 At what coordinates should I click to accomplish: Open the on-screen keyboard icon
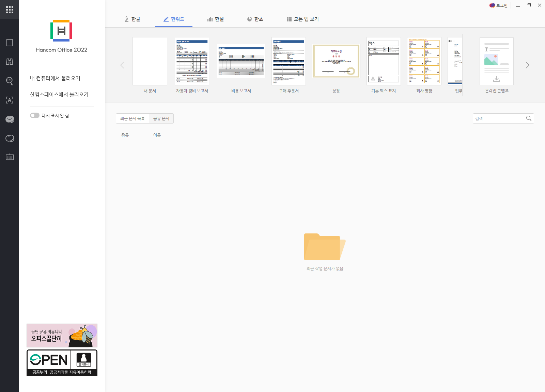10,157
